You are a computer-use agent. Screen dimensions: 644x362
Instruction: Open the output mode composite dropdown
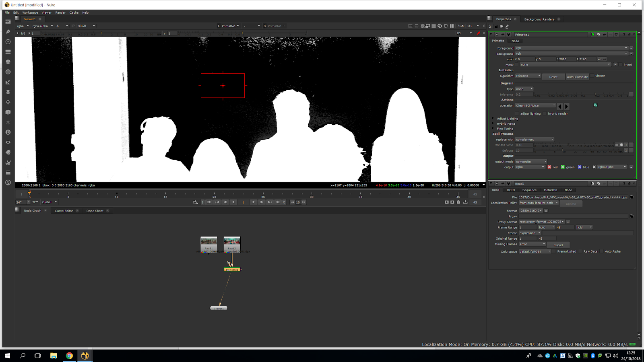531,162
